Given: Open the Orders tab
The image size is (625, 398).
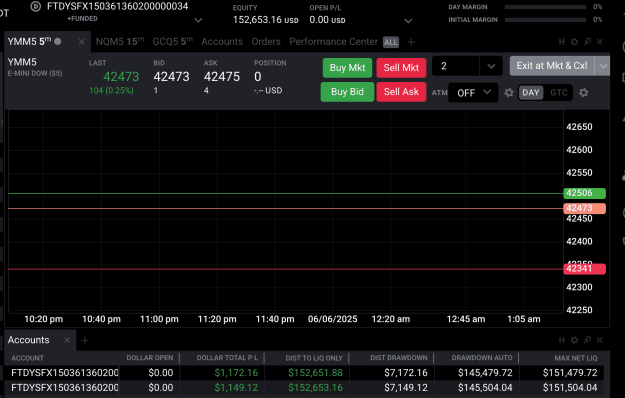Looking at the screenshot, I should pyautogui.click(x=266, y=41).
